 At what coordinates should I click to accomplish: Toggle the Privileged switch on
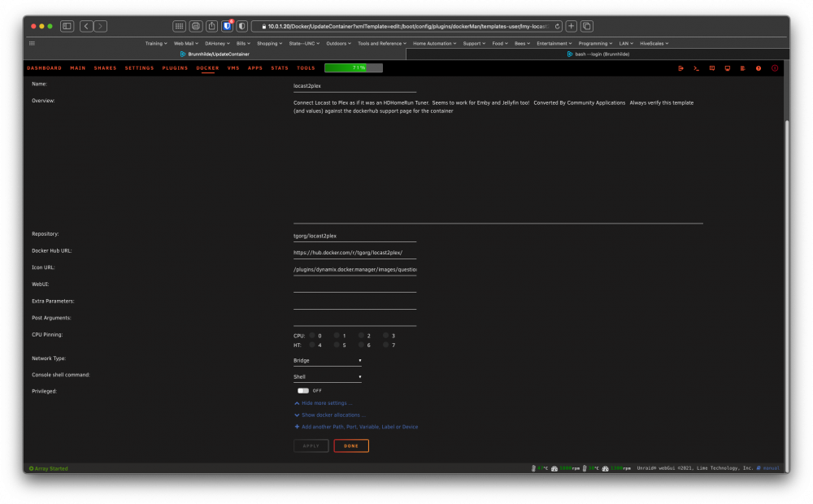[303, 390]
